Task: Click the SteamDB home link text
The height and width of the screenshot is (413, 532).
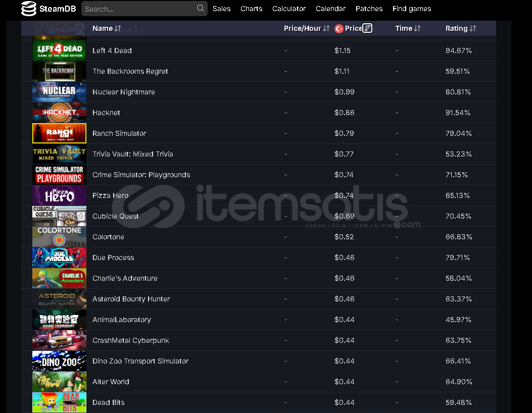Action: (58, 9)
